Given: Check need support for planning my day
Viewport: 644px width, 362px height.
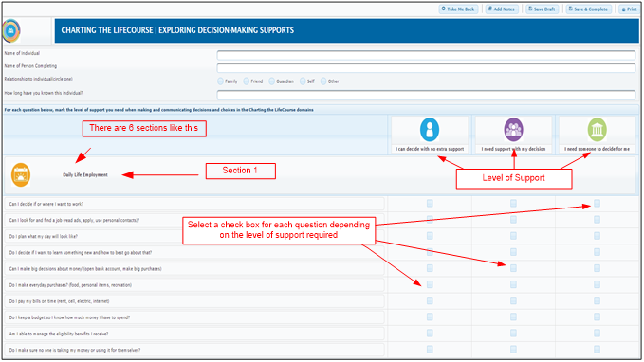Looking at the screenshot, I should point(513,236).
